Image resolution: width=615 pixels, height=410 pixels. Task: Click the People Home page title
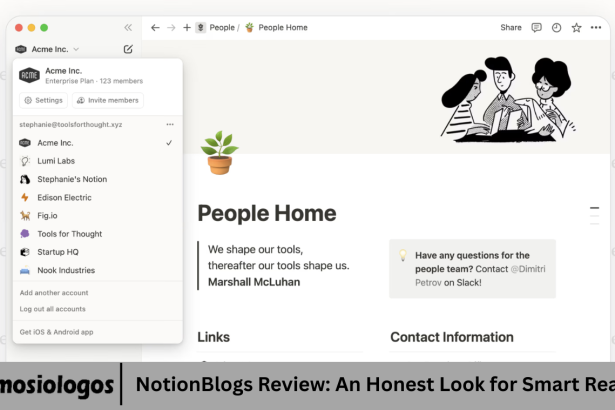(267, 213)
